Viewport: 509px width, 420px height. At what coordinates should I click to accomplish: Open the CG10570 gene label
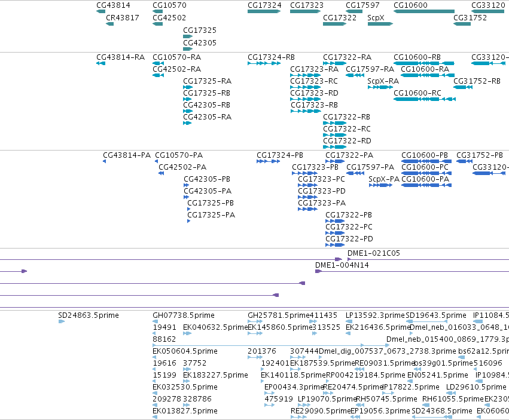click(169, 5)
